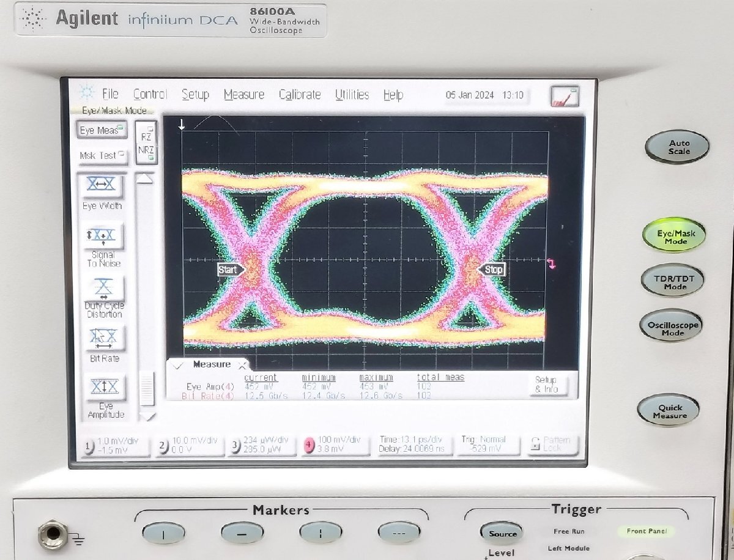Open the Help menu
The image size is (734, 560).
[x=393, y=95]
